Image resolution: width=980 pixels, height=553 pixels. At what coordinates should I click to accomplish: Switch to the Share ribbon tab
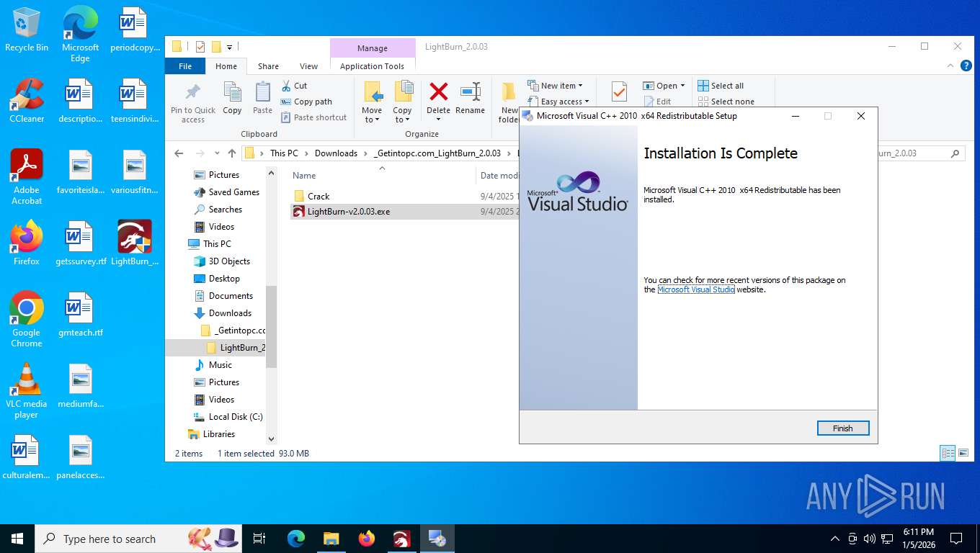point(268,66)
